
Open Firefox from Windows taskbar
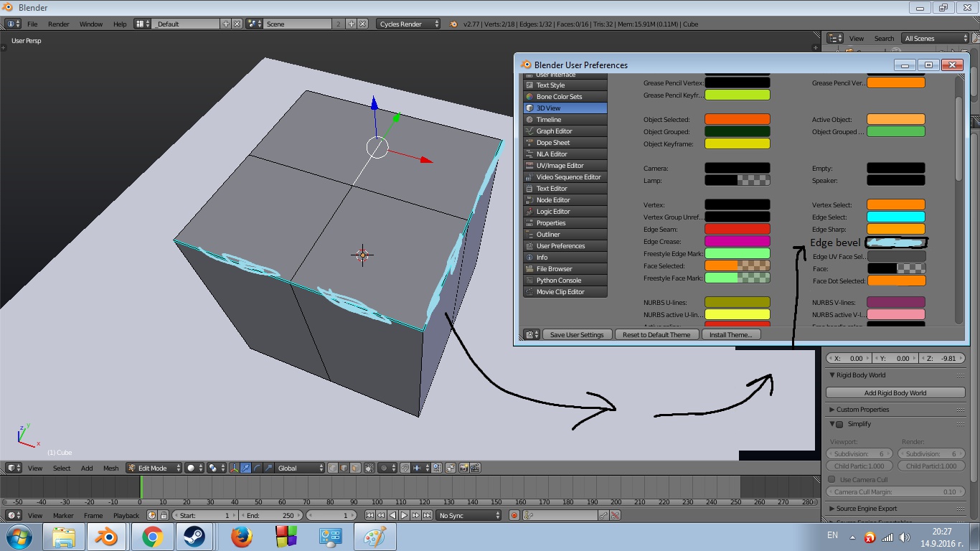[x=242, y=537]
